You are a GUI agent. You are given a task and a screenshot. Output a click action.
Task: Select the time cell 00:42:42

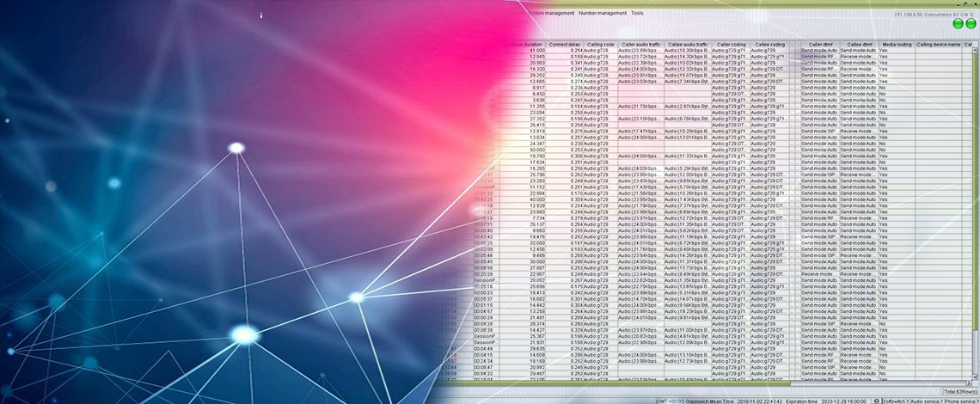tap(484, 237)
